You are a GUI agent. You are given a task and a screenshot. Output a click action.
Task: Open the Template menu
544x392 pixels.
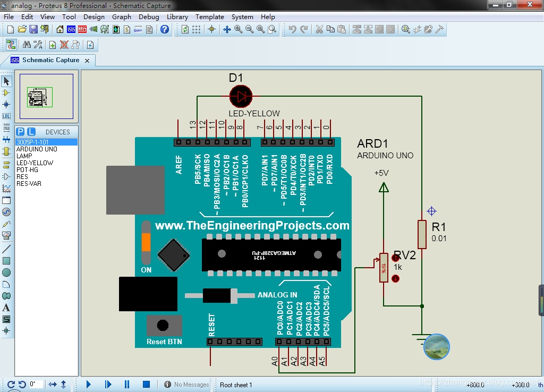click(209, 16)
